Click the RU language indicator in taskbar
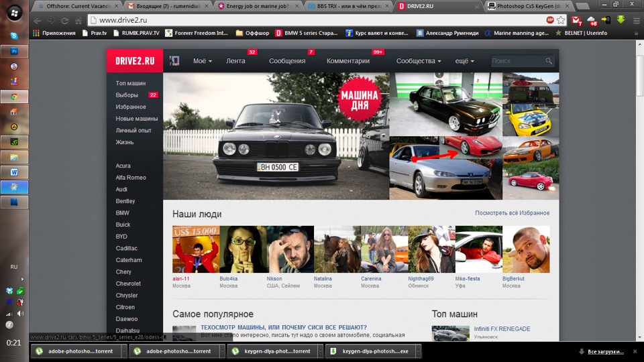The height and width of the screenshot is (362, 644). coord(14,267)
